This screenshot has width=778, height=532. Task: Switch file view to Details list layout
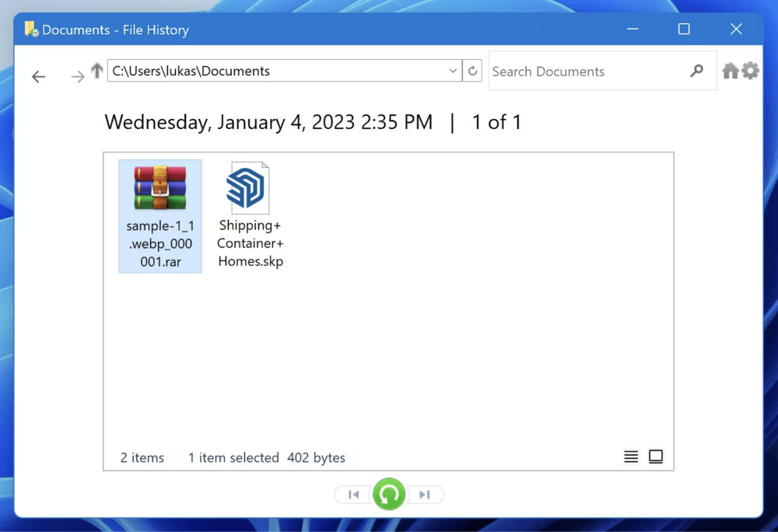[x=631, y=457]
